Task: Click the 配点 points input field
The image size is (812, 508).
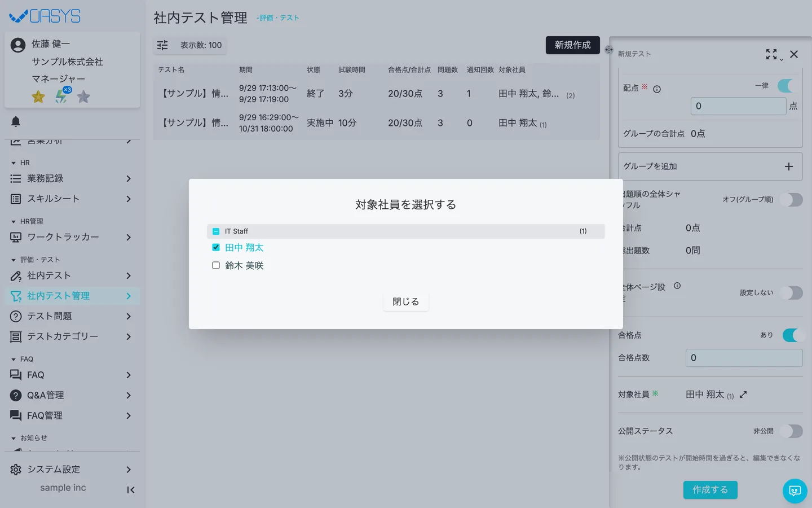Action: coord(739,106)
